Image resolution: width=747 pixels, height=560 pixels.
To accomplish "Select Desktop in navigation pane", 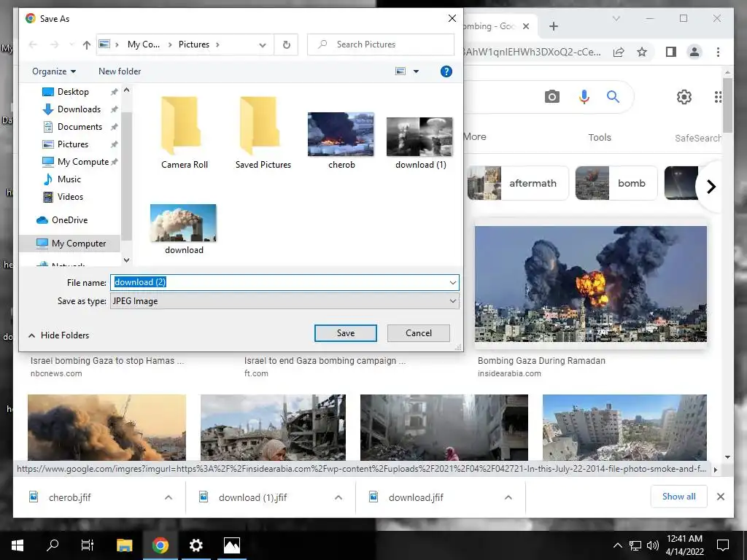I will (73, 91).
